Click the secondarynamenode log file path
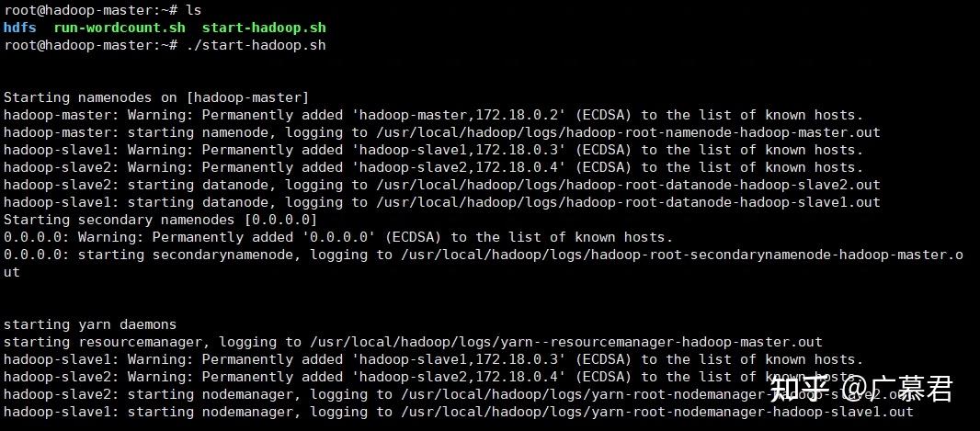Viewport: 980px width, 431px height. [x=682, y=255]
